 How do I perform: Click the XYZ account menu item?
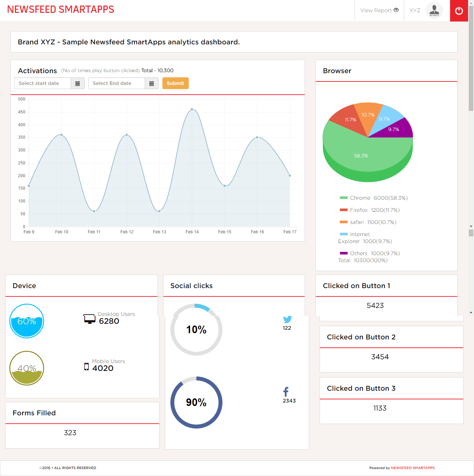(415, 10)
